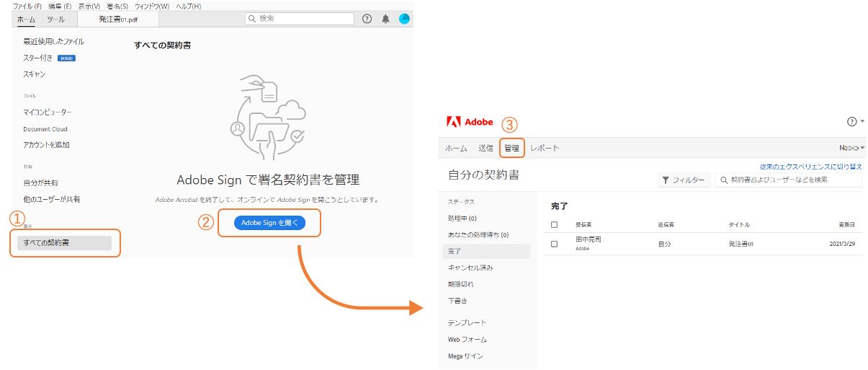Image resolution: width=868 pixels, height=370 pixels.
Task: Select Document Cloud in the sidebar
Action: (x=45, y=129)
